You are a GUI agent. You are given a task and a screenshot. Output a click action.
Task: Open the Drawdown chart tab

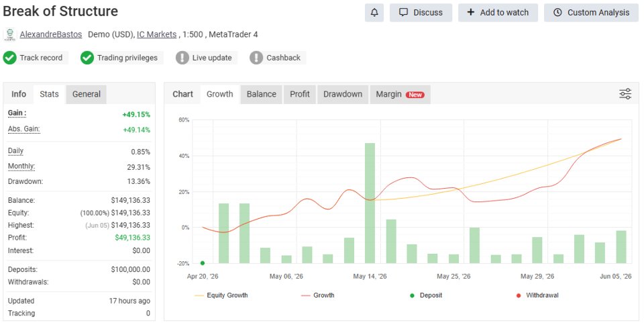click(343, 94)
